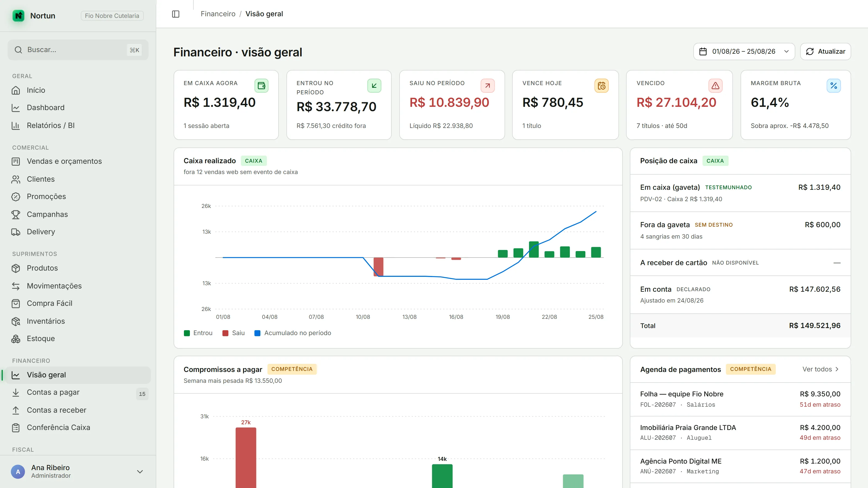Focus the Buscar... search field
The image size is (868, 488).
point(78,50)
